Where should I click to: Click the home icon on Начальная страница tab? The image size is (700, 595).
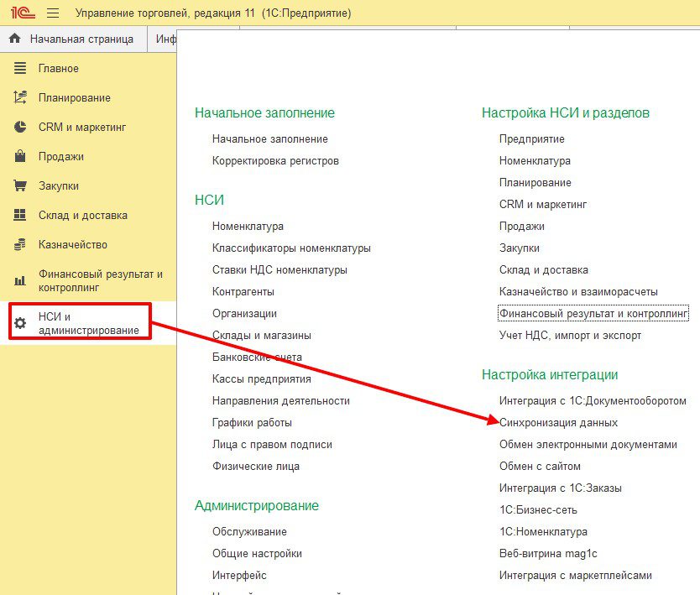point(14,39)
